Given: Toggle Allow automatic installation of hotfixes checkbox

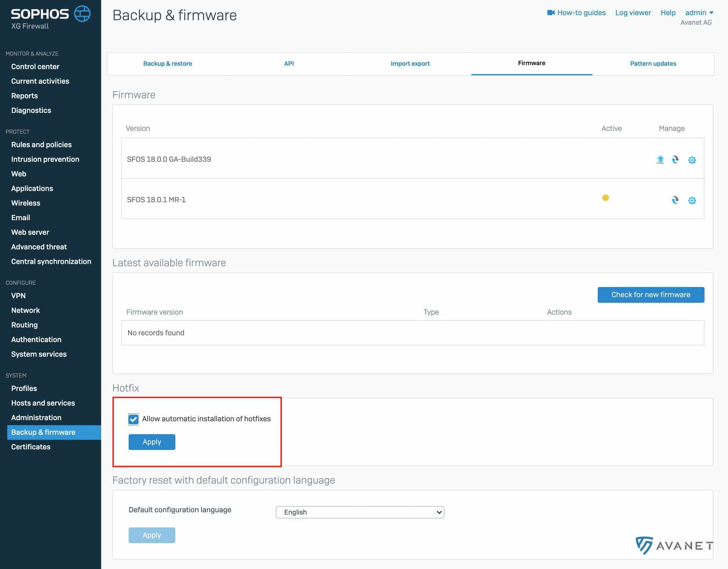Looking at the screenshot, I should click(133, 419).
